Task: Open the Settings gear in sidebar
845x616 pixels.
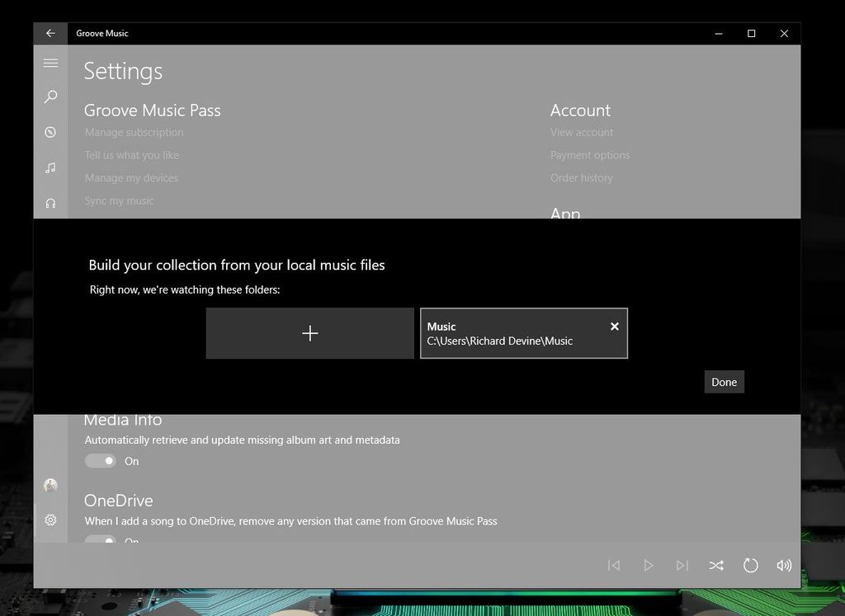Action: click(50, 520)
